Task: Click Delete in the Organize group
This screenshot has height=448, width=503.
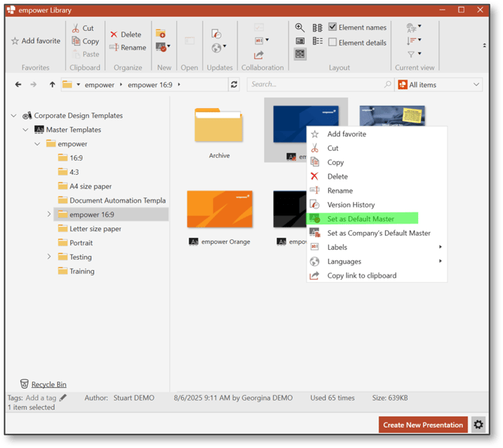Action: click(126, 35)
